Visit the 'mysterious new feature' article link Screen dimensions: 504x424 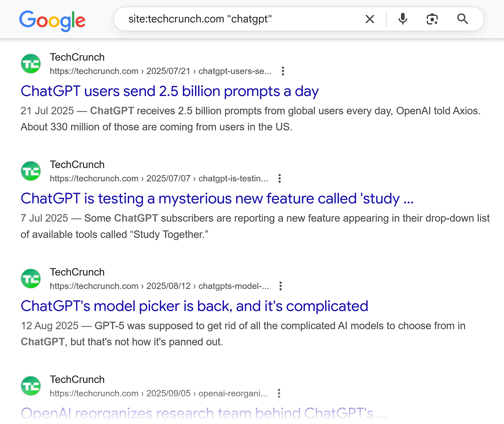[x=217, y=198]
